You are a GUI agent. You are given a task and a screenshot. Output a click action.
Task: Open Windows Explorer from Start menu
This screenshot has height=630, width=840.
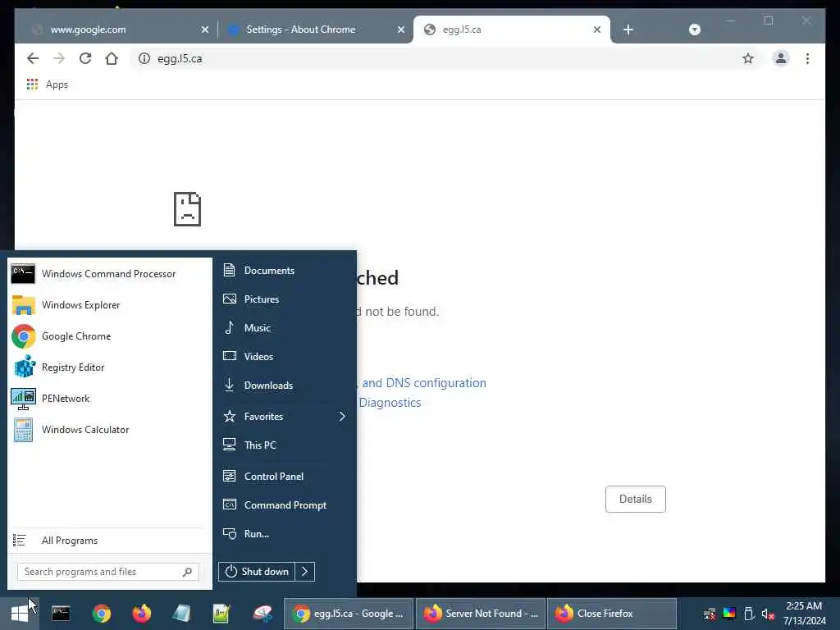109,305
